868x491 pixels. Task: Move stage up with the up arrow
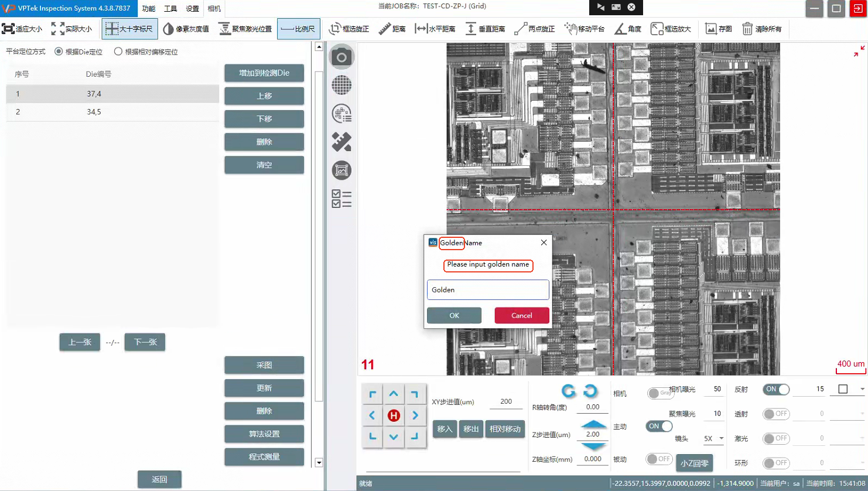pos(394,394)
